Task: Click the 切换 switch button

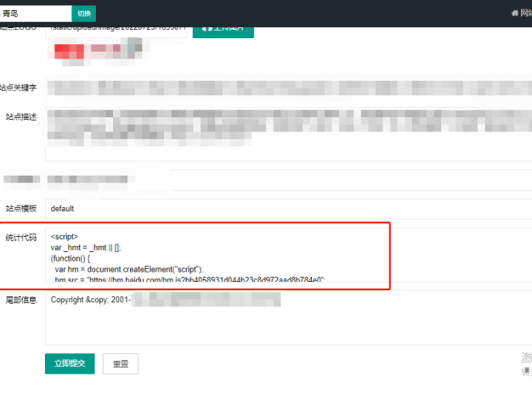Action: click(x=83, y=14)
